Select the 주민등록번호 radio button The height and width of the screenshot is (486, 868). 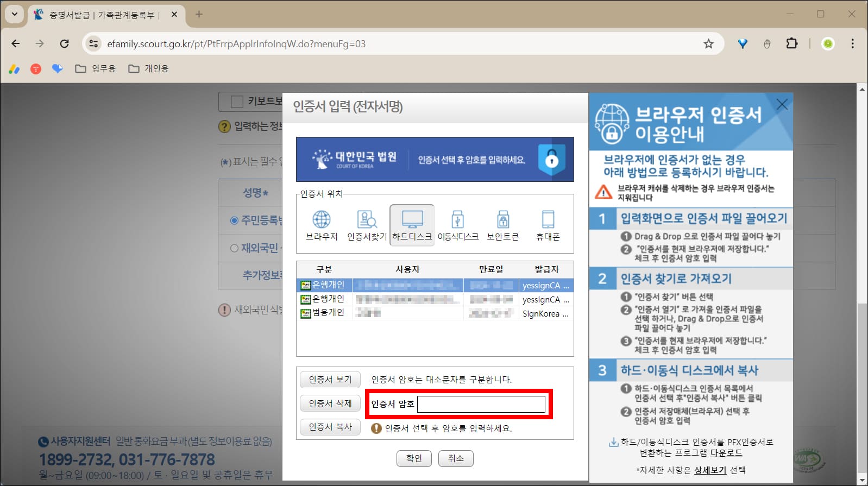234,220
